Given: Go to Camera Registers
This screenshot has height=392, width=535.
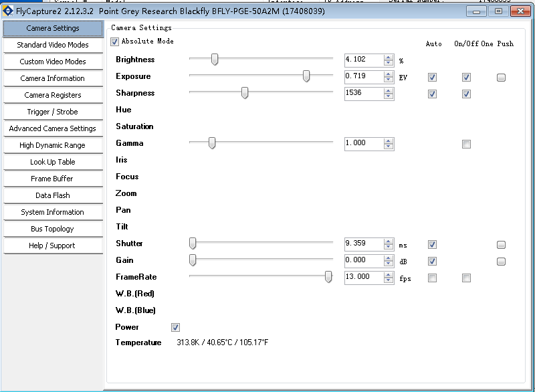Looking at the screenshot, I should (x=53, y=95).
